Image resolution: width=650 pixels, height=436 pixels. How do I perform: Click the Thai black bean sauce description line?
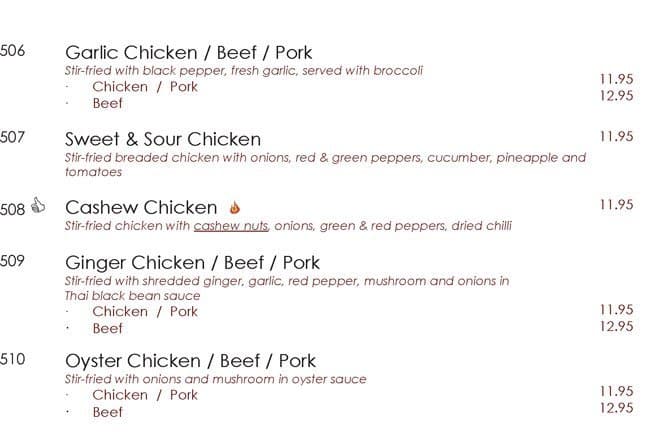[133, 296]
